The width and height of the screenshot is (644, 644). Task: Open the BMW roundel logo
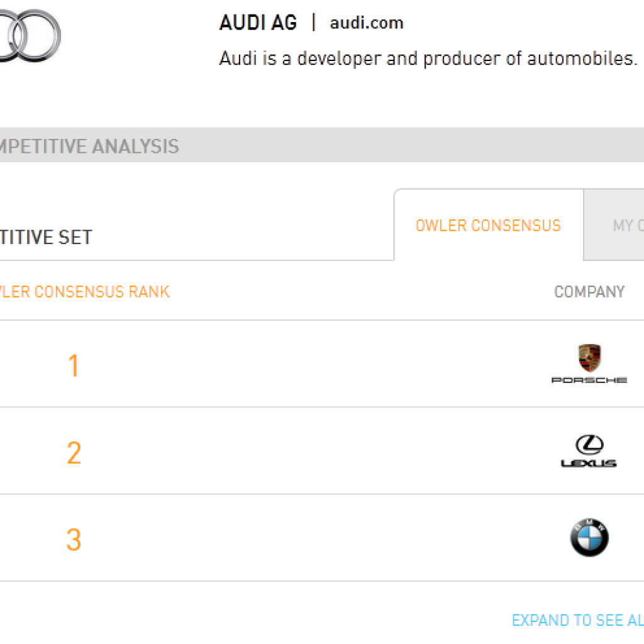coord(589,538)
